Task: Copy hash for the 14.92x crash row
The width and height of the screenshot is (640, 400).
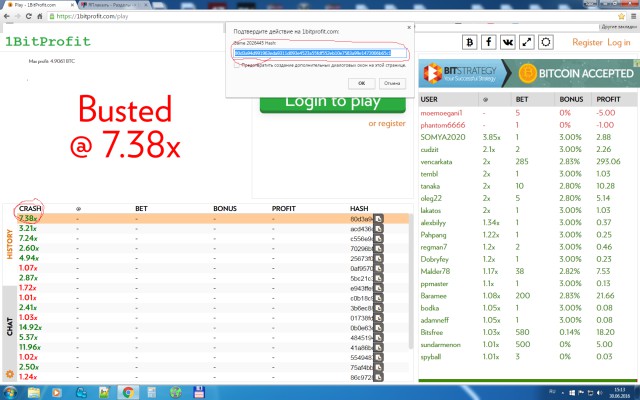Action: (x=378, y=327)
